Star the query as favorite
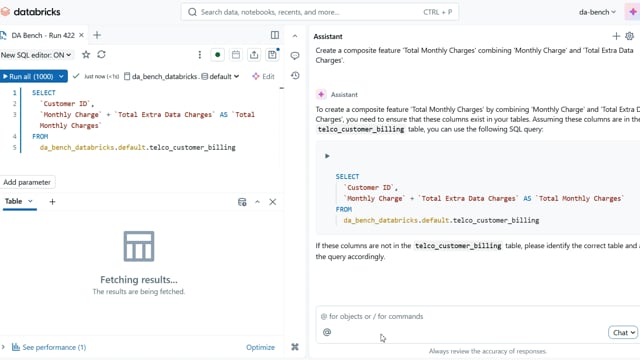The image size is (640, 360). pyautogui.click(x=86, y=54)
